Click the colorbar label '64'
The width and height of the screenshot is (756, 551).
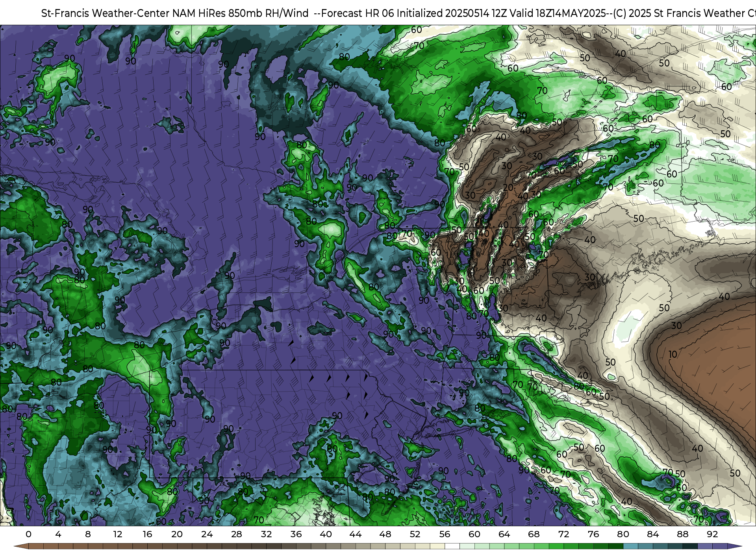[x=504, y=534]
